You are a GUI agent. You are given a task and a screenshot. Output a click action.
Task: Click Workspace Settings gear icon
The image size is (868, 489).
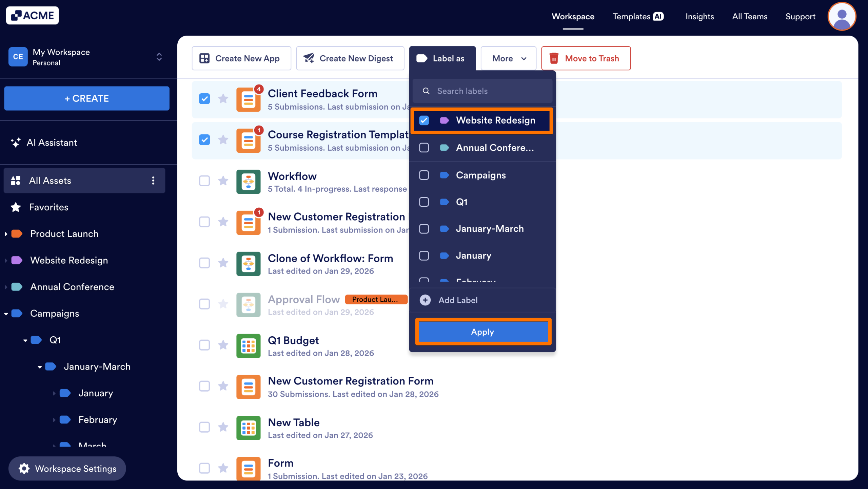click(x=24, y=468)
